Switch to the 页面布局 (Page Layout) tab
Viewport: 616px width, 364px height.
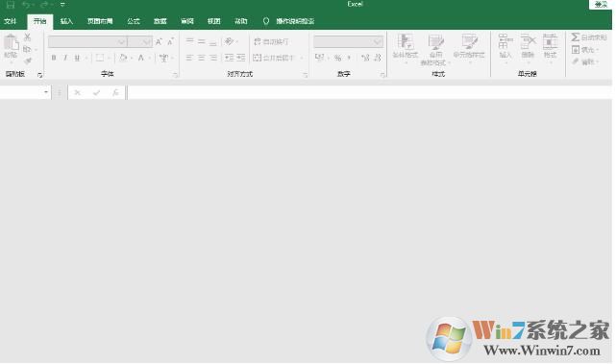(100, 21)
